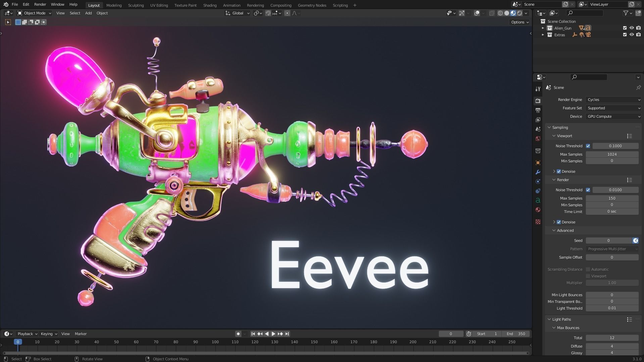The height and width of the screenshot is (362, 644).
Task: Open the Object properties tab (orange square)
Action: tap(538, 163)
